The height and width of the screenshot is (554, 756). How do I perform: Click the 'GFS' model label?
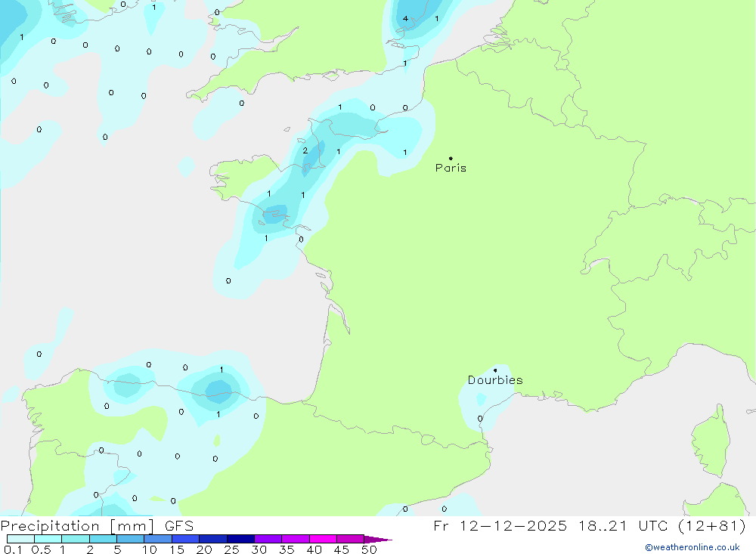[179, 525]
